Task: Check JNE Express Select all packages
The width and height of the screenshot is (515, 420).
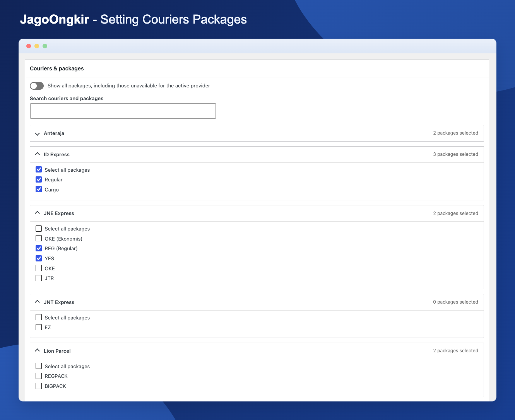Action: [39, 229]
